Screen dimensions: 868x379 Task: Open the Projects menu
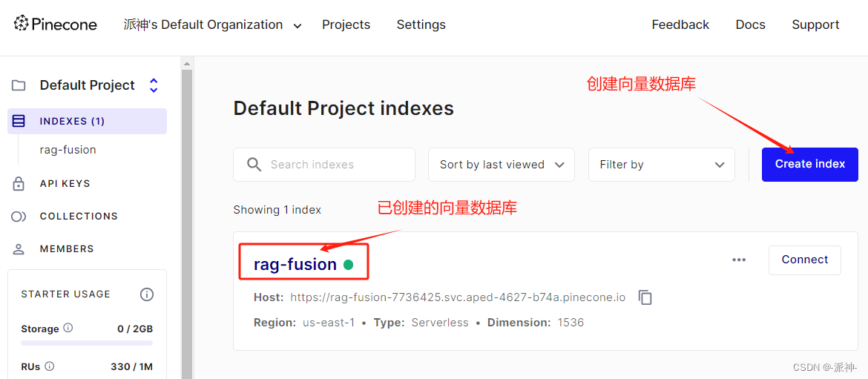(x=346, y=25)
